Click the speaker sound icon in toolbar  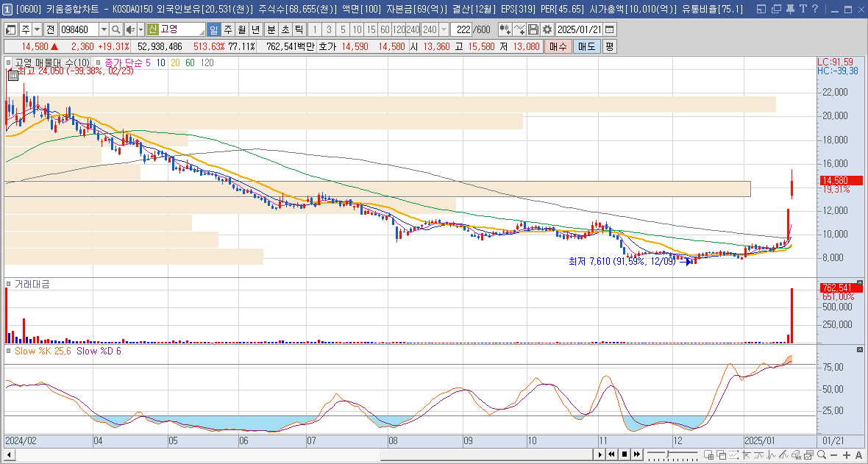coord(130,29)
